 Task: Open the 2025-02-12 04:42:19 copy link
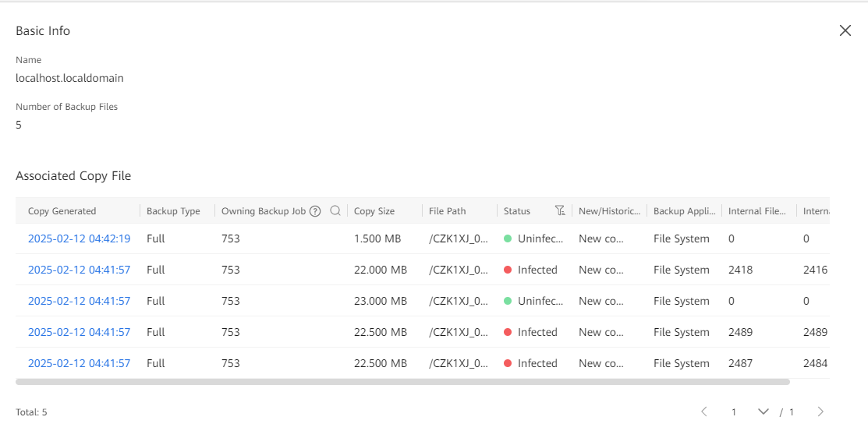(79, 238)
